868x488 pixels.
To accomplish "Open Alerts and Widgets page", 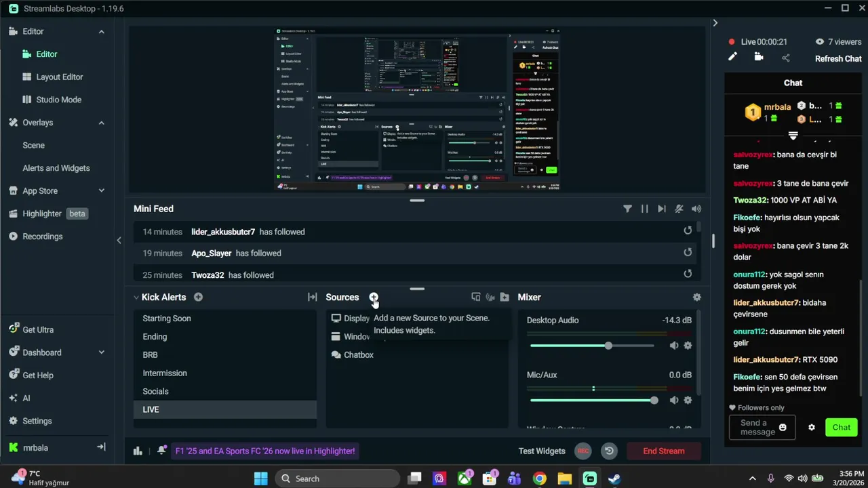I will click(x=56, y=168).
